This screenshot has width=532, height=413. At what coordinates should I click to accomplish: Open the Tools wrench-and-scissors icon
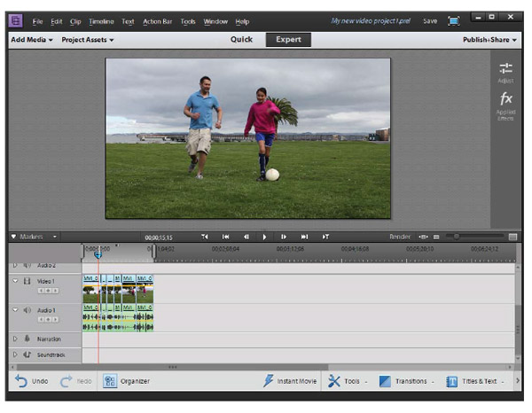(334, 381)
